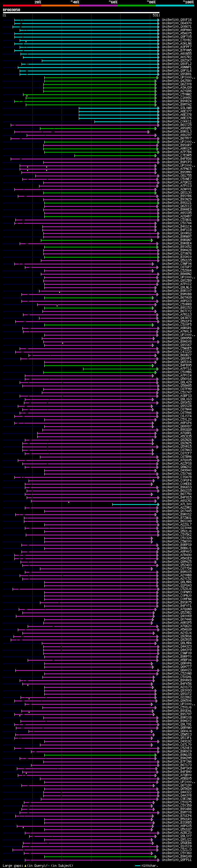Open hit UniRef100_C7E9R5
Screen dimensions: 197x868
tap(177, 155)
